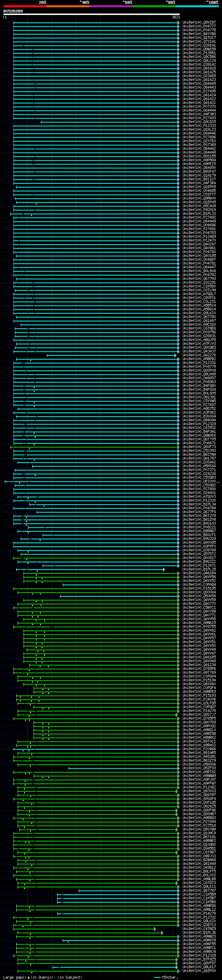Select label UniRef100_P27518
This screenshot has width=222, height=980.
tap(199, 825)
